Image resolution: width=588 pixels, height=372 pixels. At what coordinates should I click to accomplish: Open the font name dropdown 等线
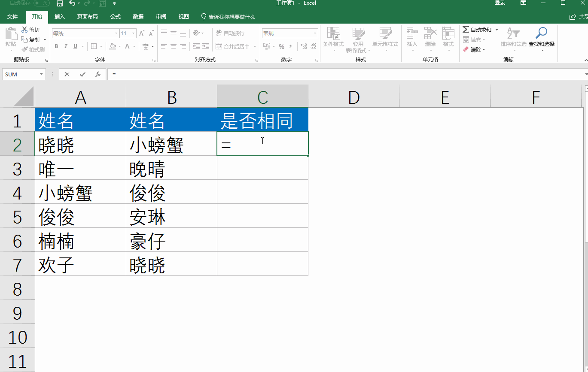coord(116,33)
